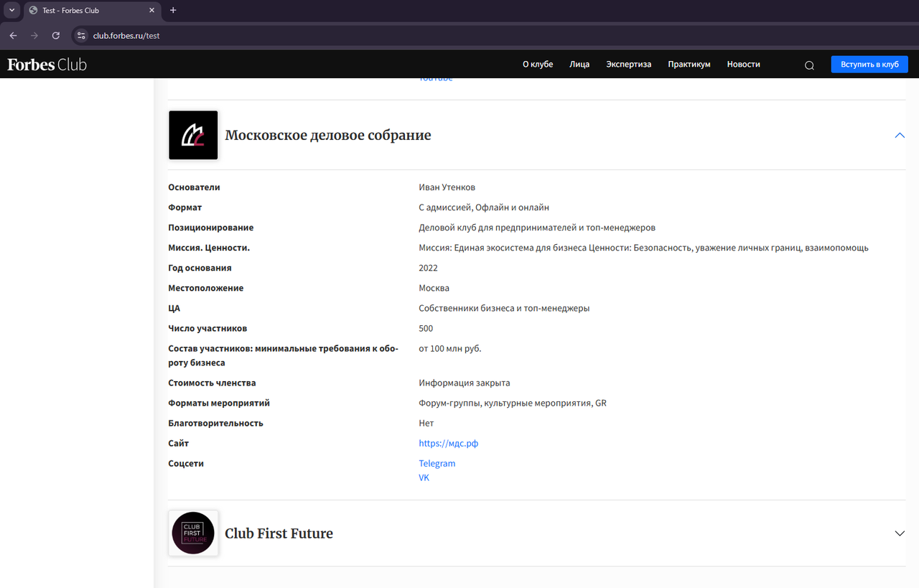Click the Московское деловое собрание heading
919x588 pixels.
328,135
